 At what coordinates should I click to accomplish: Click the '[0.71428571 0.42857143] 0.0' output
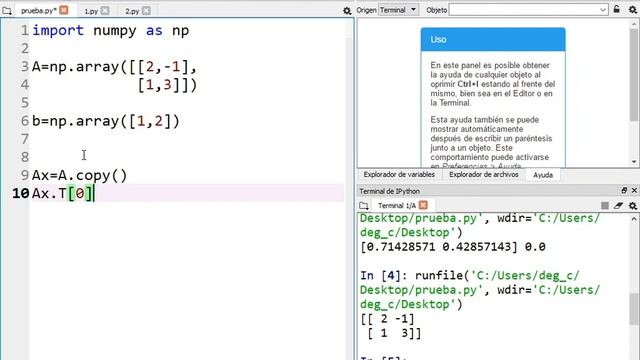[x=453, y=247]
